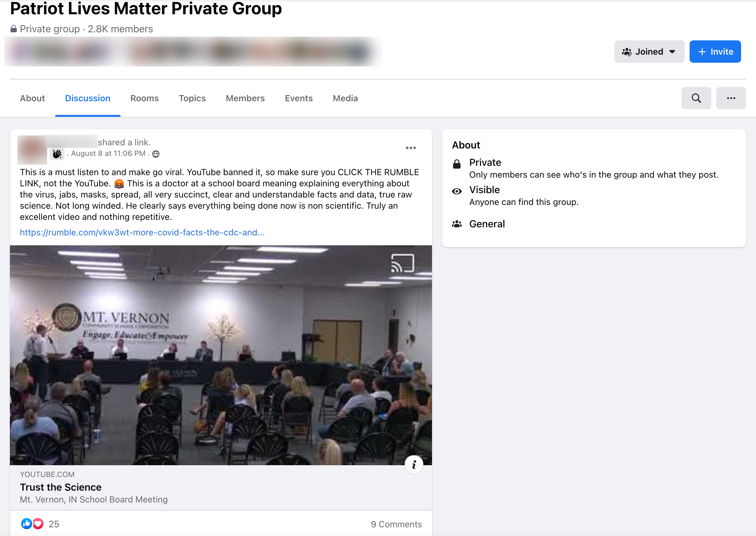Switch to the About tab
Image resolution: width=756 pixels, height=536 pixels.
coord(32,98)
